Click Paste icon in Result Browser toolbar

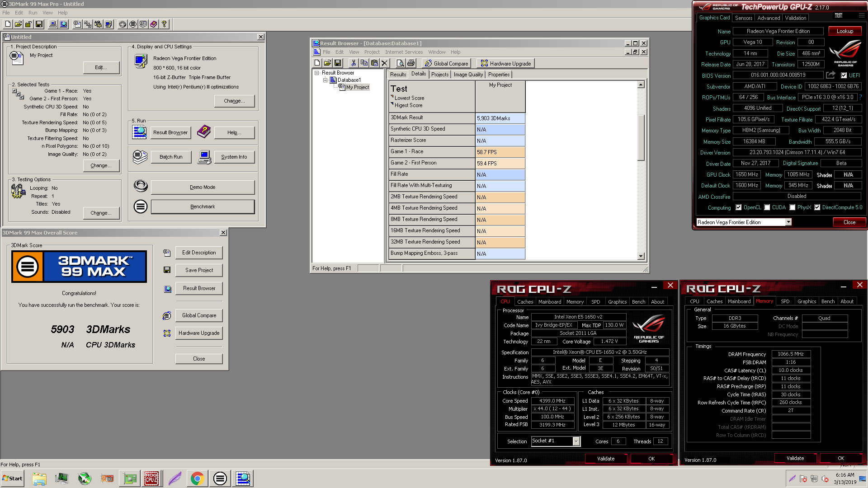374,63
